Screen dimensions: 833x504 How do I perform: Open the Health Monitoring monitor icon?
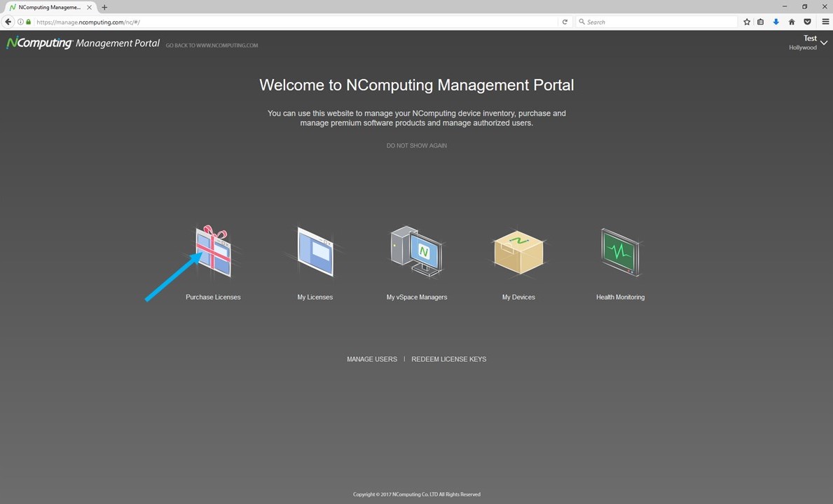coord(621,252)
